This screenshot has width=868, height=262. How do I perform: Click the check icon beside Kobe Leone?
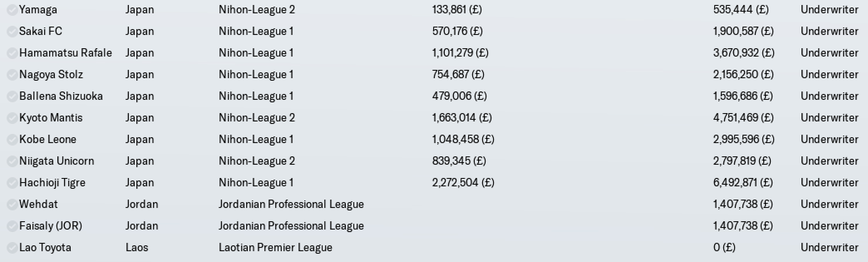pyautogui.click(x=12, y=139)
